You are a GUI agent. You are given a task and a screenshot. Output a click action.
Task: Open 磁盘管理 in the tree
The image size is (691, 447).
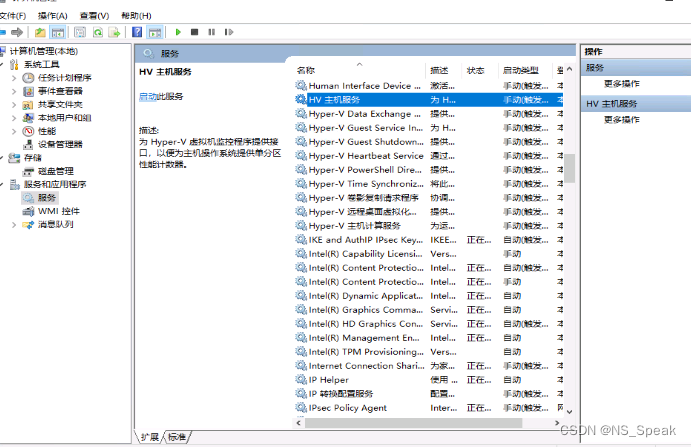56,171
